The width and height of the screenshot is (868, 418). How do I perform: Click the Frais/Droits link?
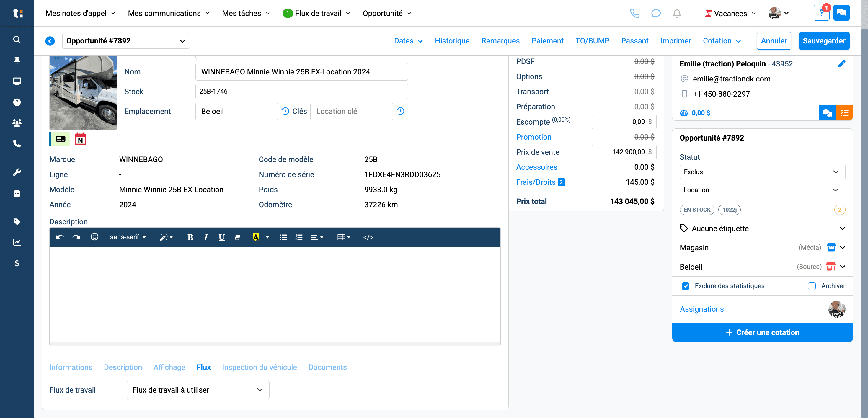[x=536, y=182]
